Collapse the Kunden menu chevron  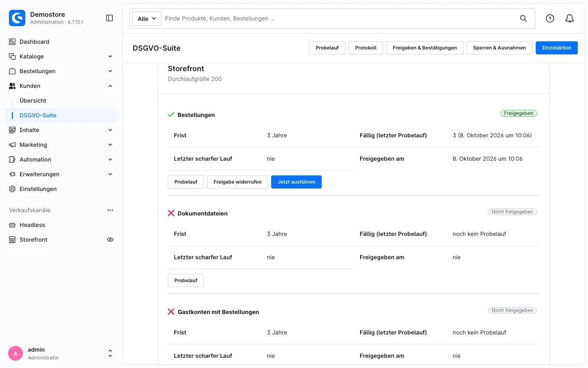tap(110, 86)
